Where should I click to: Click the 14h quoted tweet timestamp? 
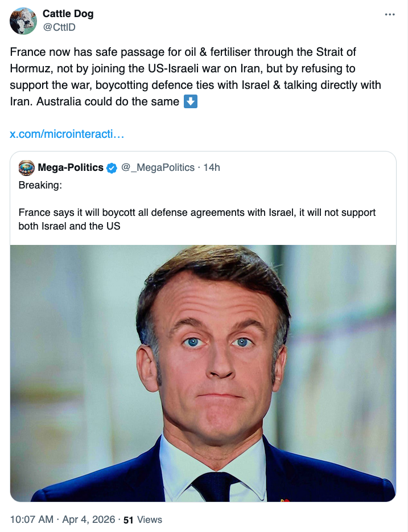tap(212, 167)
